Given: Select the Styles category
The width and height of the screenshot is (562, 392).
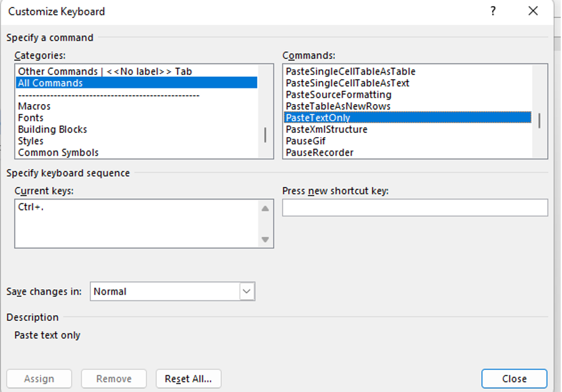Looking at the screenshot, I should 136,141.
